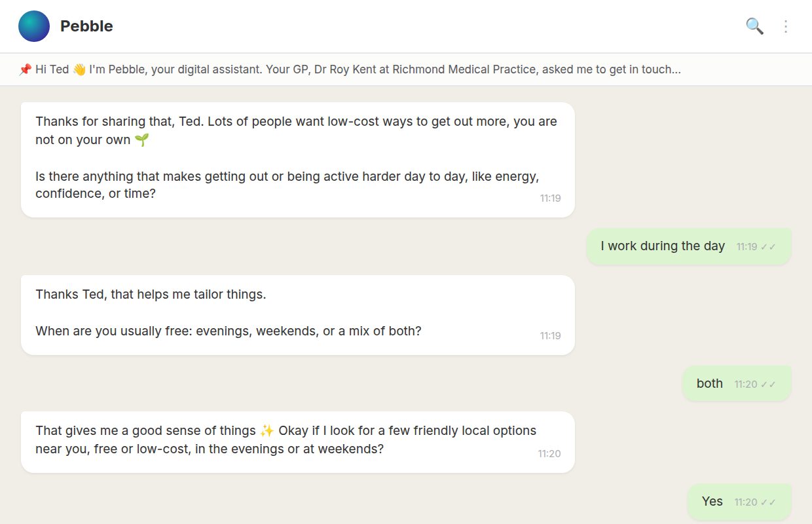This screenshot has width=812, height=524.
Task: Click the pushpin icon on the pinned banner
Action: pos(25,69)
